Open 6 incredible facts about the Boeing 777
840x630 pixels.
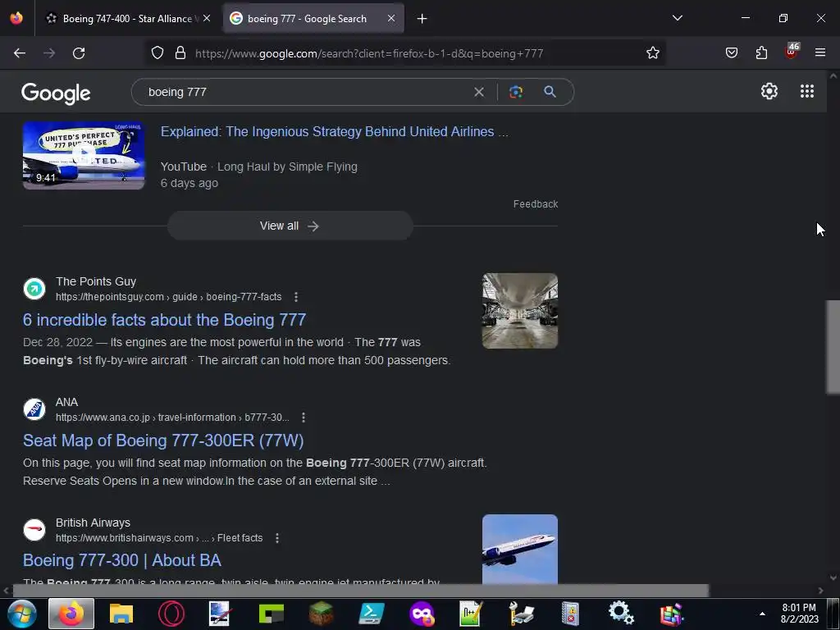coord(164,320)
